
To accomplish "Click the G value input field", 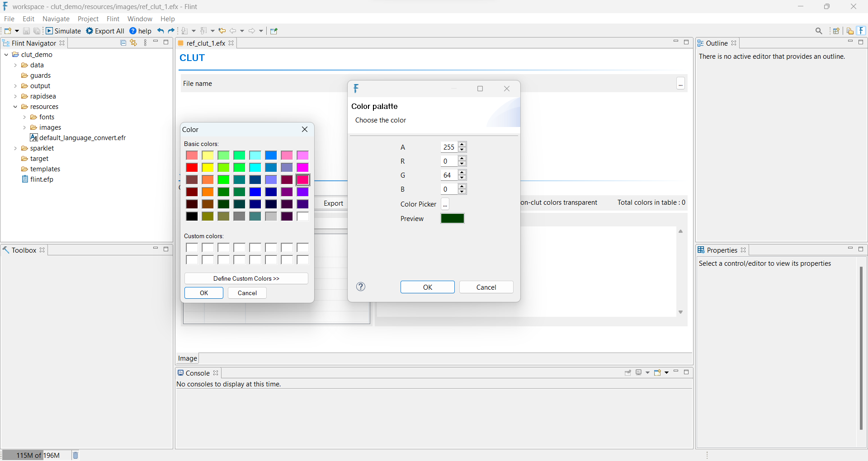I will click(449, 175).
